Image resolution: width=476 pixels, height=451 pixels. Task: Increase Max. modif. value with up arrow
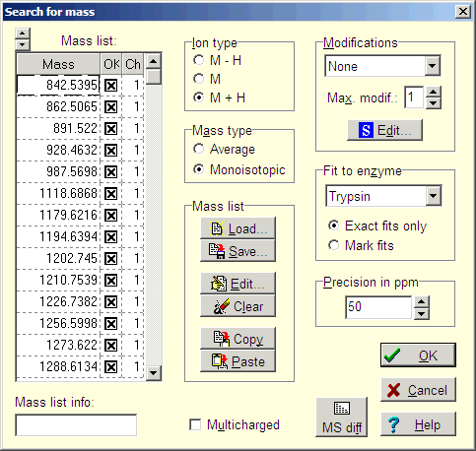(x=434, y=92)
